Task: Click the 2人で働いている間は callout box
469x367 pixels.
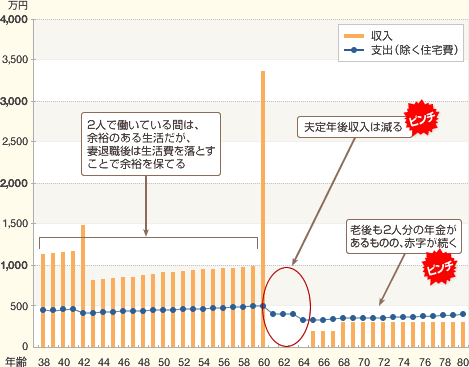Action: (x=151, y=144)
